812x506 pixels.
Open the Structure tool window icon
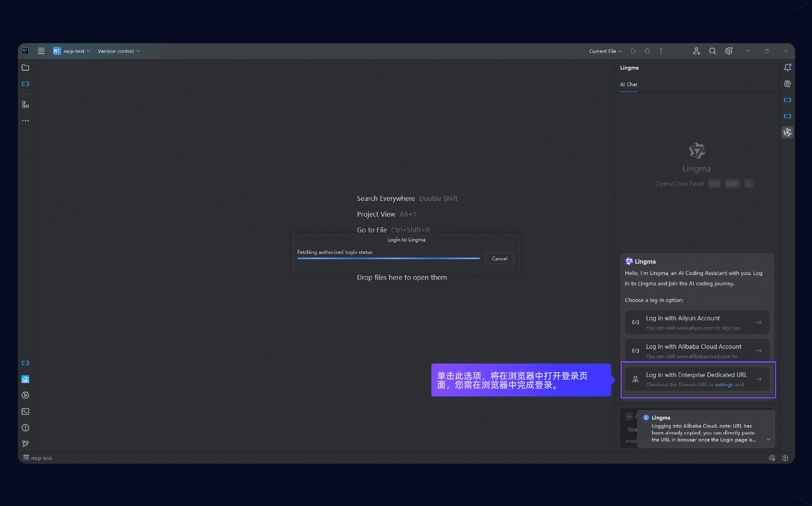[x=25, y=105]
